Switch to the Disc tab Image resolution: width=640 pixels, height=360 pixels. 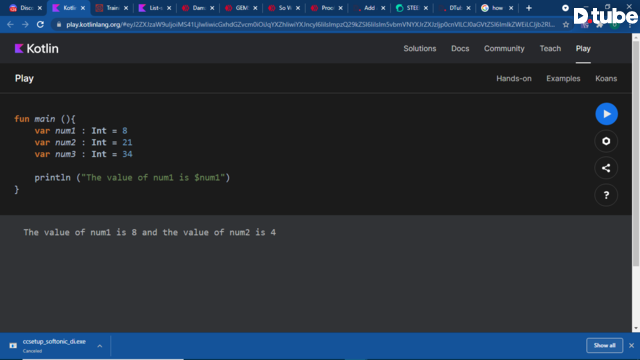click(x=25, y=8)
